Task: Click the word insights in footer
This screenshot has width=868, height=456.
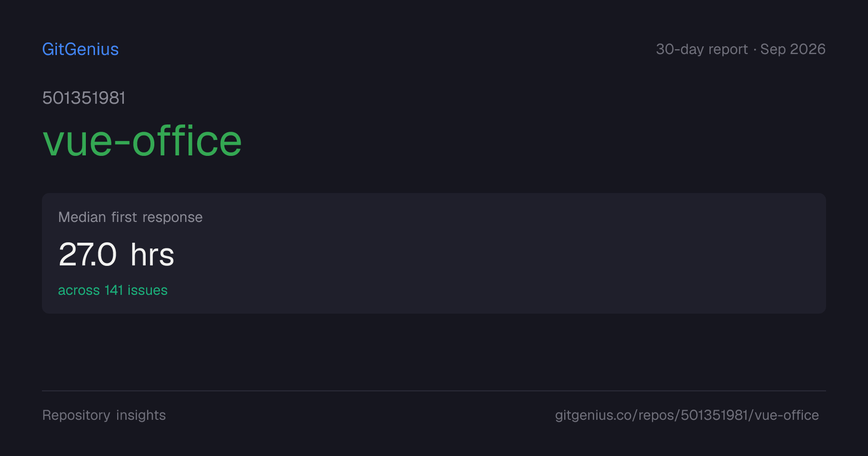Action: click(141, 415)
